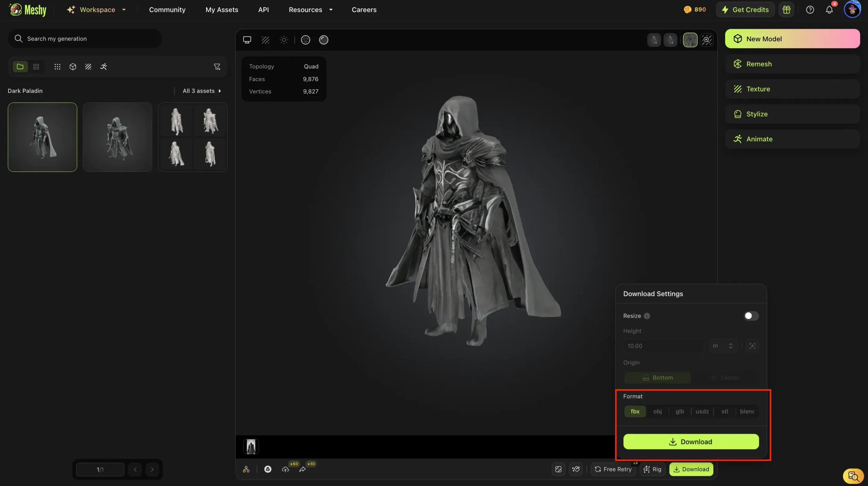Select the animation filter running-figure icon

click(x=104, y=66)
